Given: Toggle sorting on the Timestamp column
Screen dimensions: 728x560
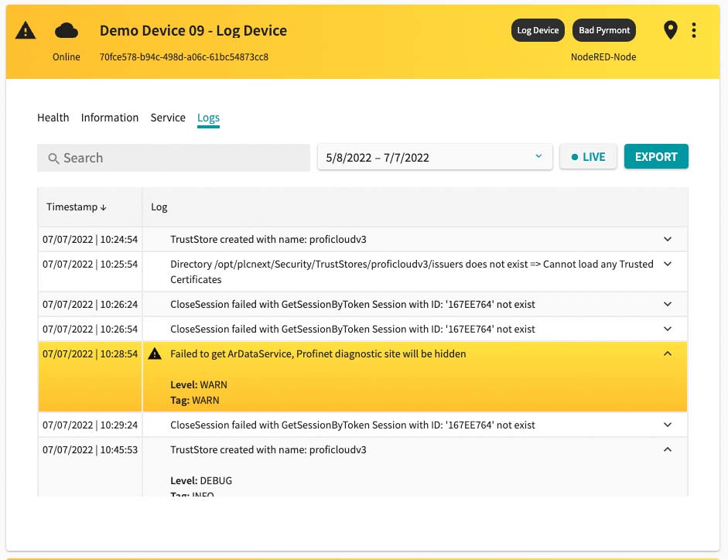Looking at the screenshot, I should point(73,207).
